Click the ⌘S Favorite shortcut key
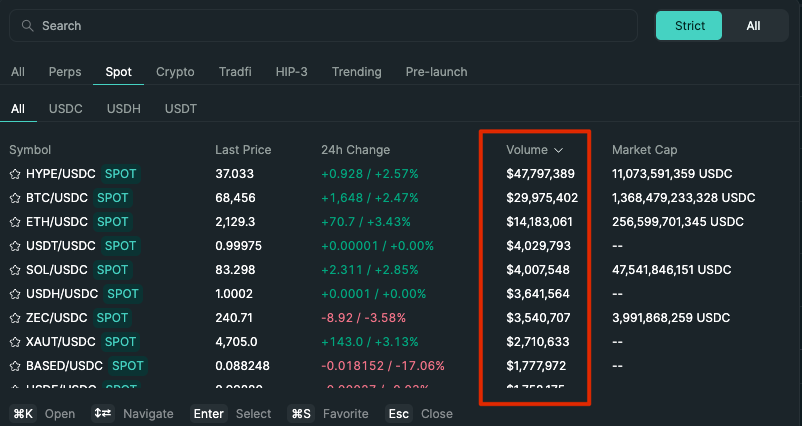The height and width of the screenshot is (426, 802). [x=300, y=413]
